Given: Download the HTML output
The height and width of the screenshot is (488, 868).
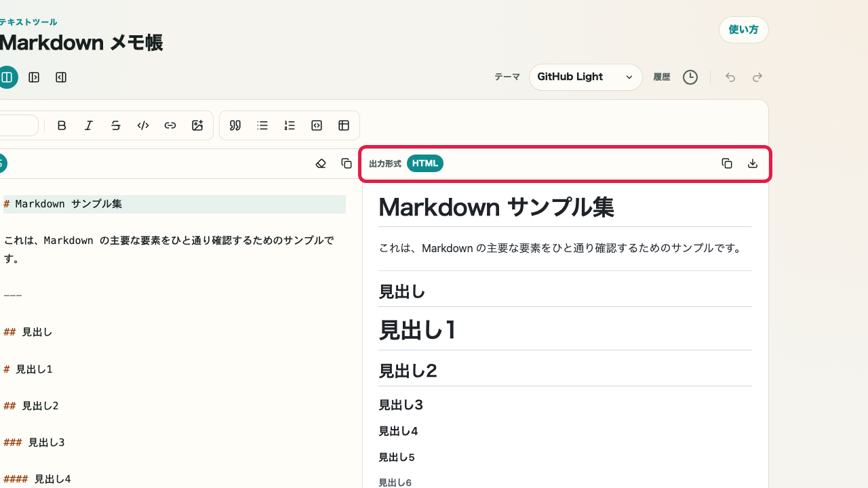Looking at the screenshot, I should [753, 163].
